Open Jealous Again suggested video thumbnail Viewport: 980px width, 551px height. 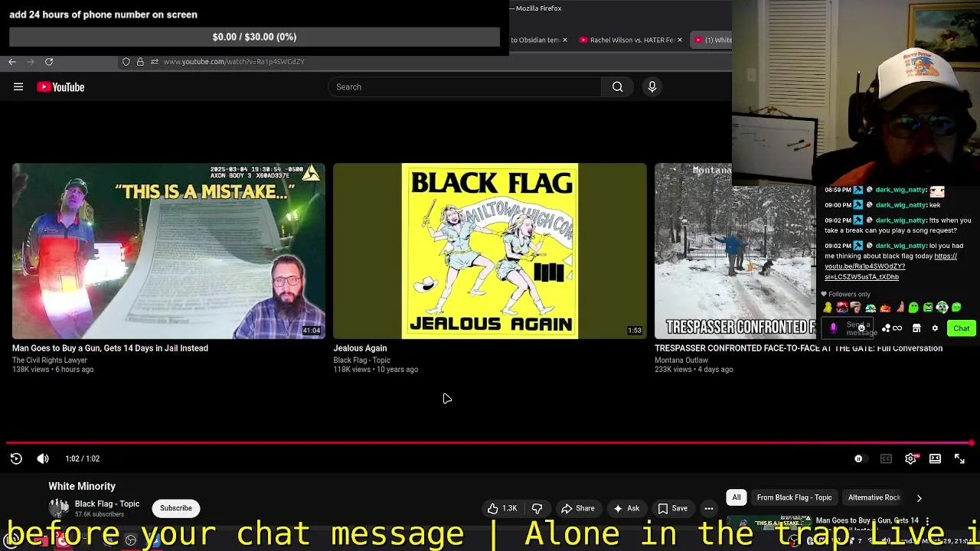(490, 251)
